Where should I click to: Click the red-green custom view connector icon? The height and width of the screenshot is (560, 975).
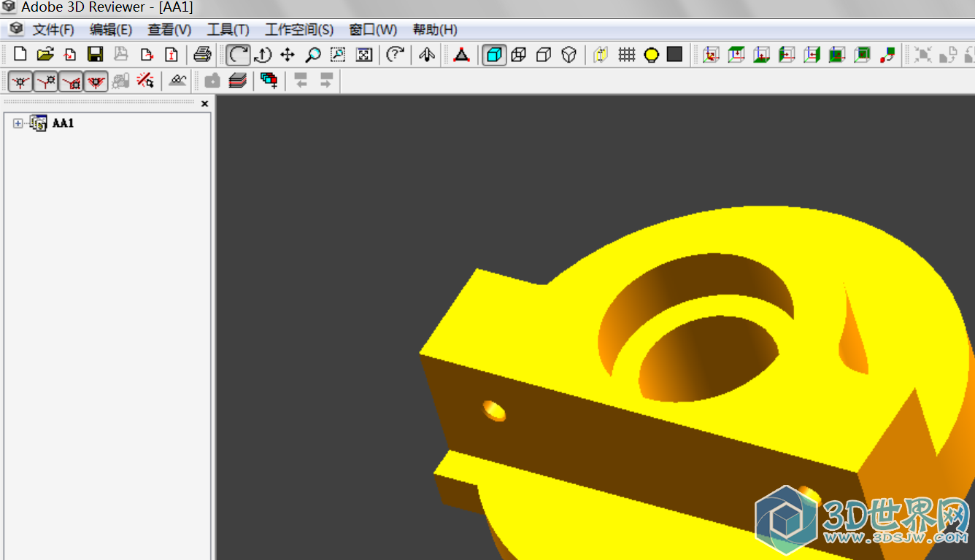pos(887,55)
